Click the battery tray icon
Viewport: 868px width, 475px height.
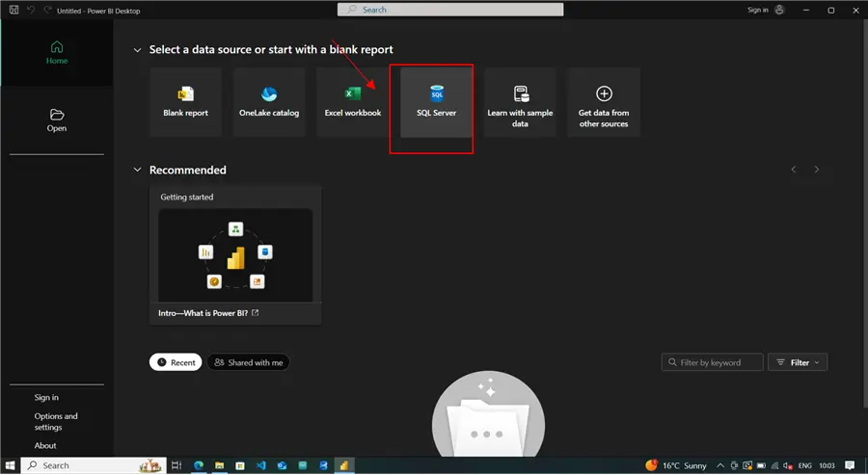click(x=761, y=465)
